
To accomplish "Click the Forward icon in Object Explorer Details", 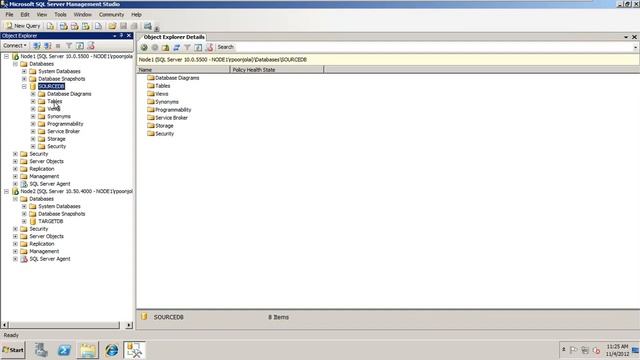I will tap(155, 47).
